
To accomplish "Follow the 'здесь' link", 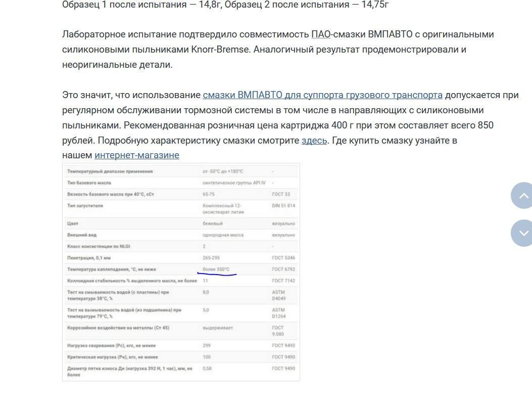I will point(314,141).
